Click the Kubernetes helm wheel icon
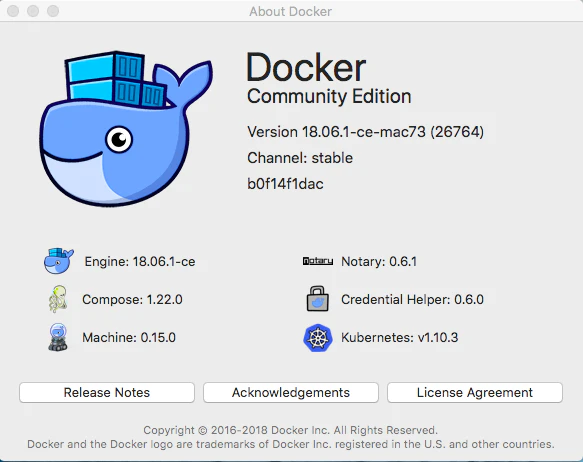Image resolution: width=583 pixels, height=462 pixels. (x=317, y=337)
